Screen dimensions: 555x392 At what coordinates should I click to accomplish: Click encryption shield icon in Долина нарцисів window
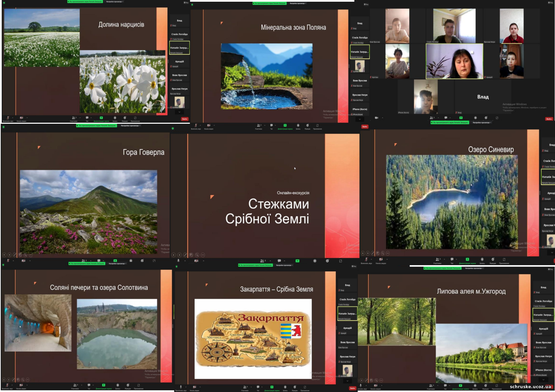pos(3,2)
